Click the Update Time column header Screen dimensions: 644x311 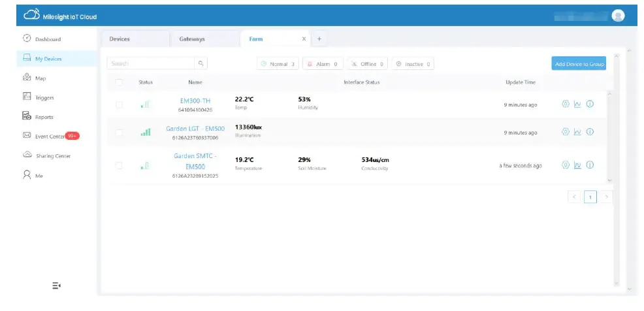[x=521, y=82]
